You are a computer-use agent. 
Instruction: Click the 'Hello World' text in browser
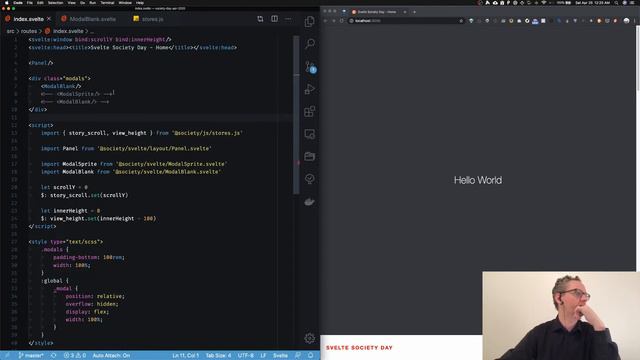478,180
